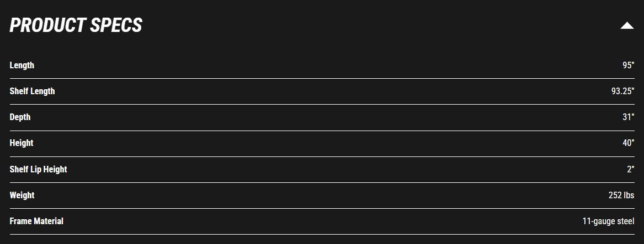Select the Weight spec label

(22, 195)
